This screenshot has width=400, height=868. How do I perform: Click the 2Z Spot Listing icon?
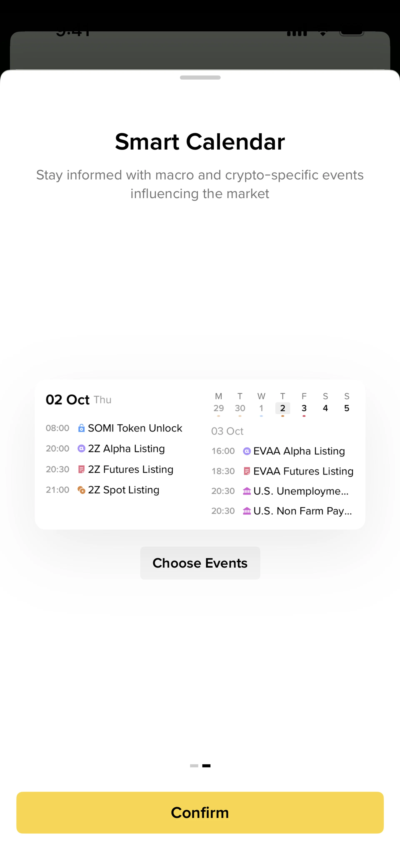(x=81, y=490)
